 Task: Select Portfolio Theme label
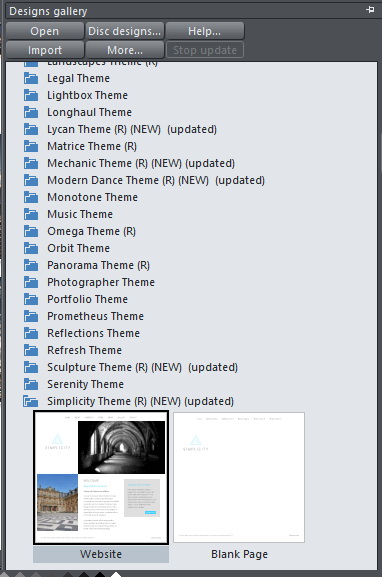(88, 299)
